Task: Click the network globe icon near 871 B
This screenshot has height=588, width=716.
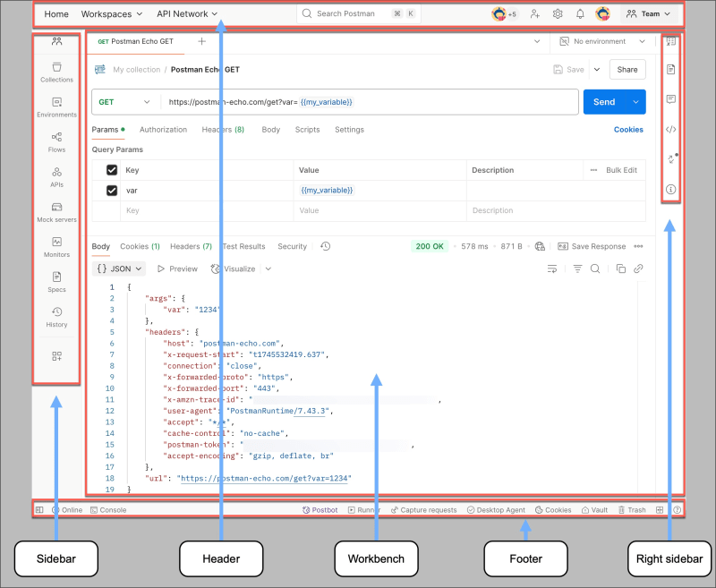Action: coord(540,246)
